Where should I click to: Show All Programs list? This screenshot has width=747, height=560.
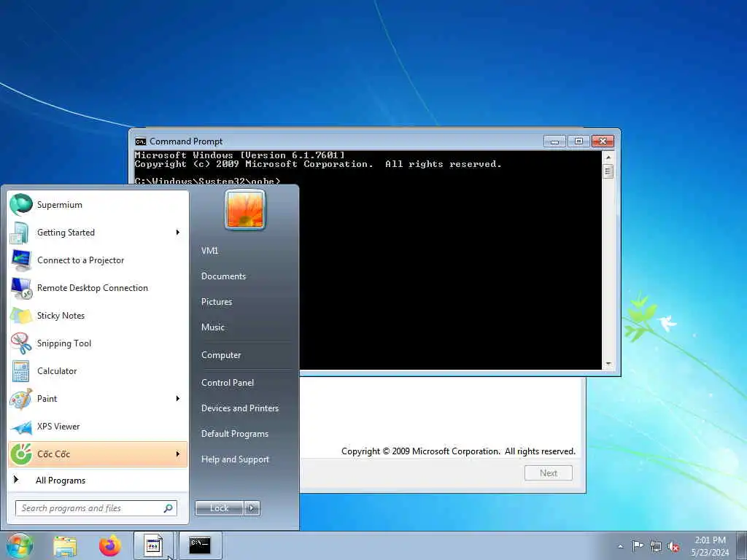(98, 480)
